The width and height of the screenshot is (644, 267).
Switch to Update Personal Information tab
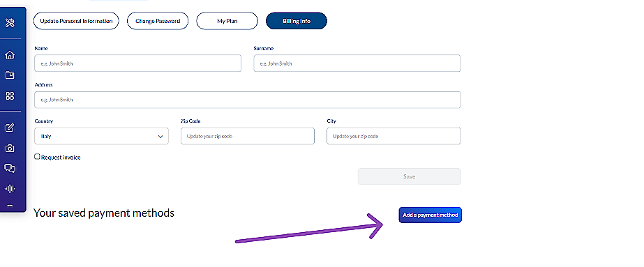(76, 21)
